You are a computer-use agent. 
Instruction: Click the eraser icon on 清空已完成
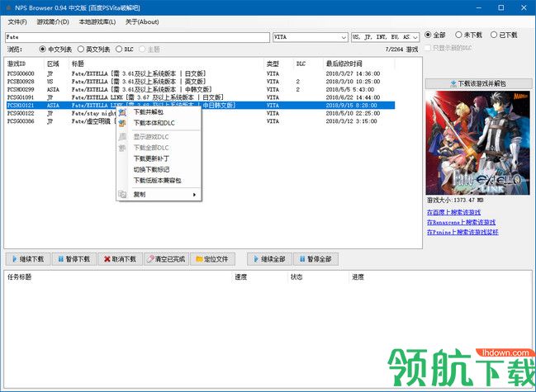(x=150, y=259)
